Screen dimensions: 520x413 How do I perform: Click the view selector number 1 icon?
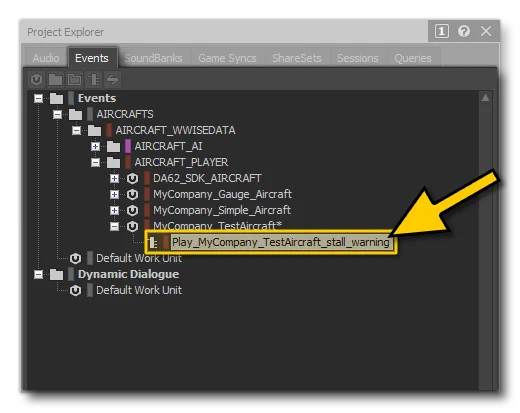[441, 31]
